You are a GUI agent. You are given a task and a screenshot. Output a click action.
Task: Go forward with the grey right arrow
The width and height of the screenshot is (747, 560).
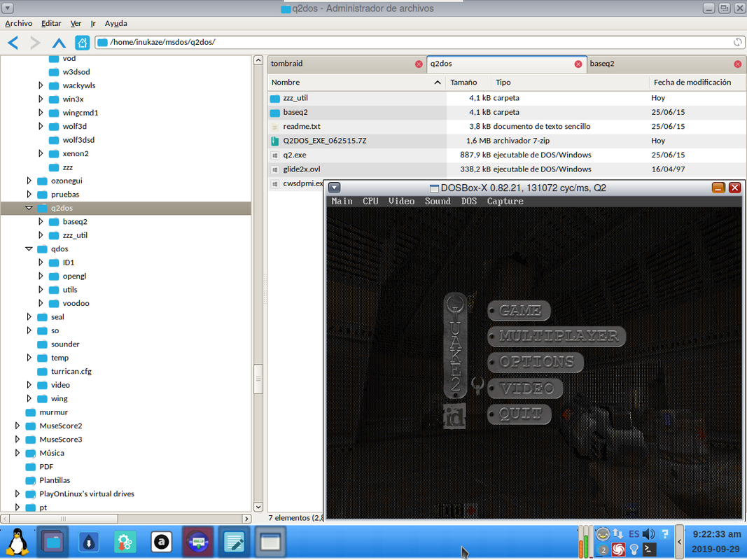pos(35,43)
